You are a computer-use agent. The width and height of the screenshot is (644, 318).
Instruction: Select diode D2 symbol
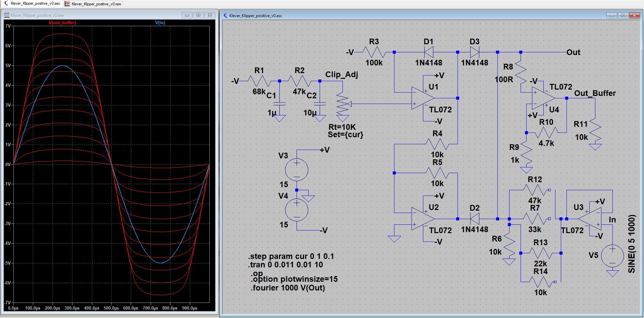[x=475, y=219]
